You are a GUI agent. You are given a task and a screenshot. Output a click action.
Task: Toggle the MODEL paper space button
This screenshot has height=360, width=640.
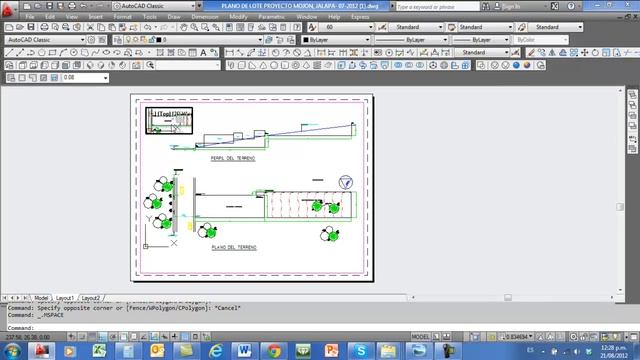(420, 337)
